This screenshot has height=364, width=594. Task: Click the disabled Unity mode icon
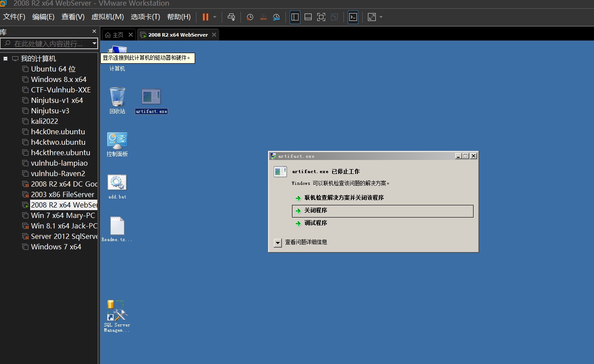[334, 17]
